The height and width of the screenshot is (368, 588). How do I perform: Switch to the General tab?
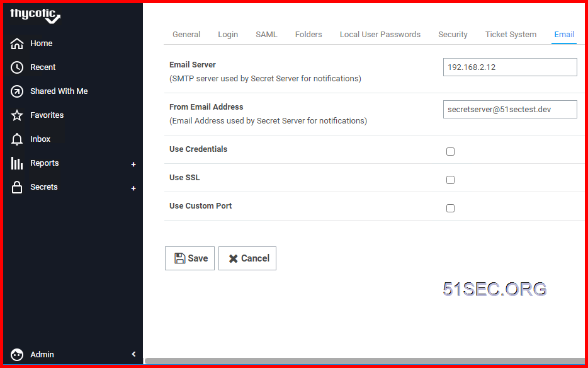[186, 35]
